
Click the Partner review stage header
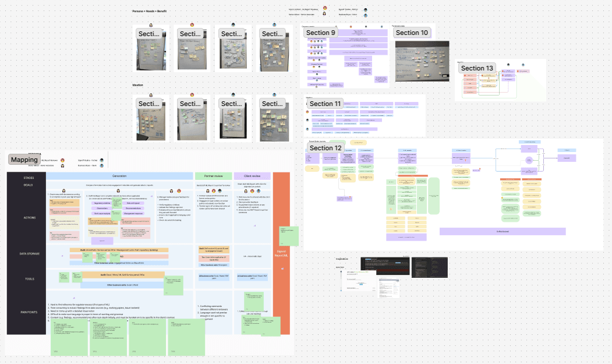click(213, 176)
